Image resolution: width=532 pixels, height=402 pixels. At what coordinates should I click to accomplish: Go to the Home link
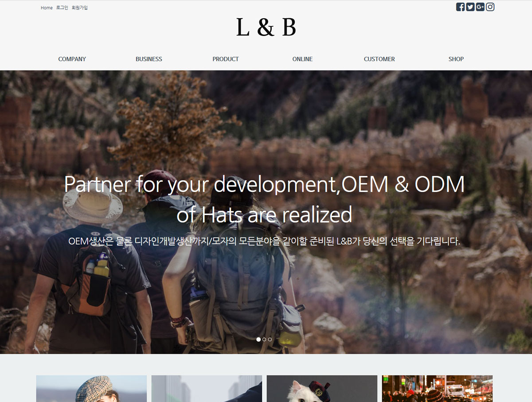point(47,8)
